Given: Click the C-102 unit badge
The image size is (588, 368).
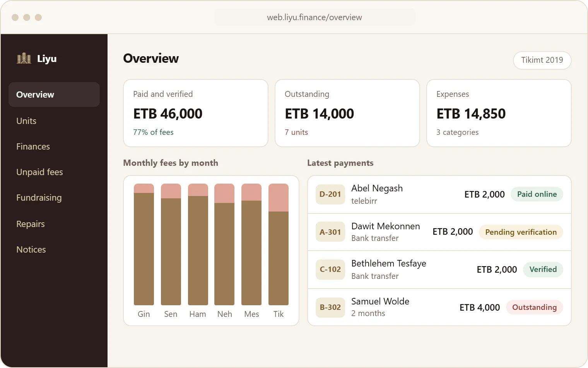Looking at the screenshot, I should (x=330, y=270).
